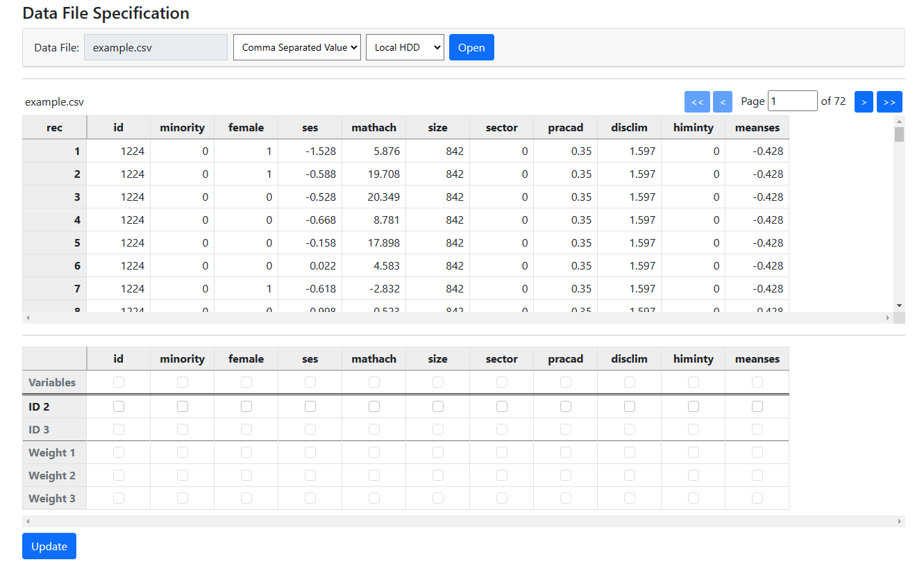
Task: Click the mathach column header in data table
Action: point(373,128)
